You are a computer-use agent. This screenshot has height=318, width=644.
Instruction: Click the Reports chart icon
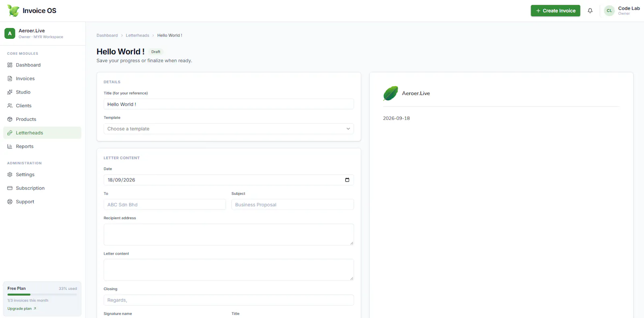point(10,146)
